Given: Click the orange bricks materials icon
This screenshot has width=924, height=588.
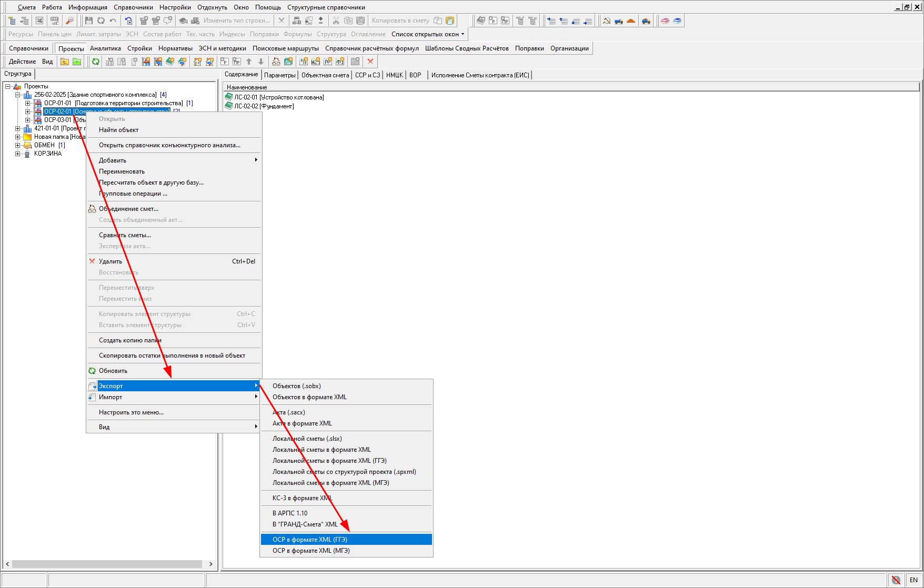Looking at the screenshot, I should 631,21.
